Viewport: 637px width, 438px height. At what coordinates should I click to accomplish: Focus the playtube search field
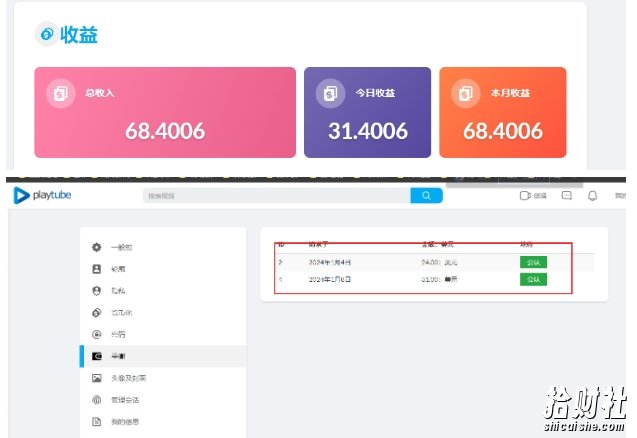pos(277,196)
